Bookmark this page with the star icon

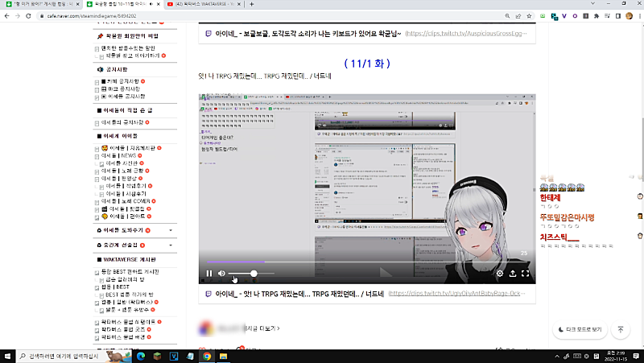[x=529, y=16]
